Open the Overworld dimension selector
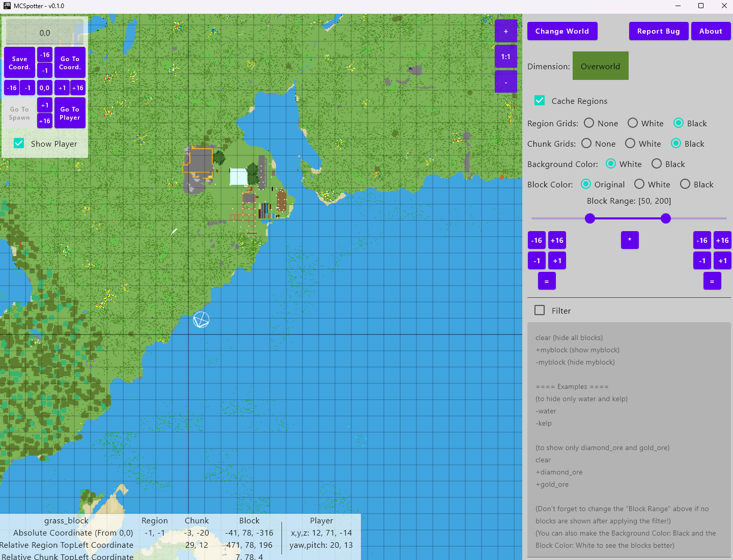Viewport: 733px width, 560px height. 601,66
